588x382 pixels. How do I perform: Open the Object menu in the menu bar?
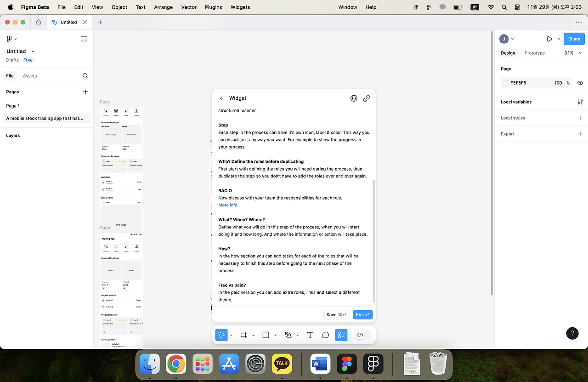[x=119, y=7]
